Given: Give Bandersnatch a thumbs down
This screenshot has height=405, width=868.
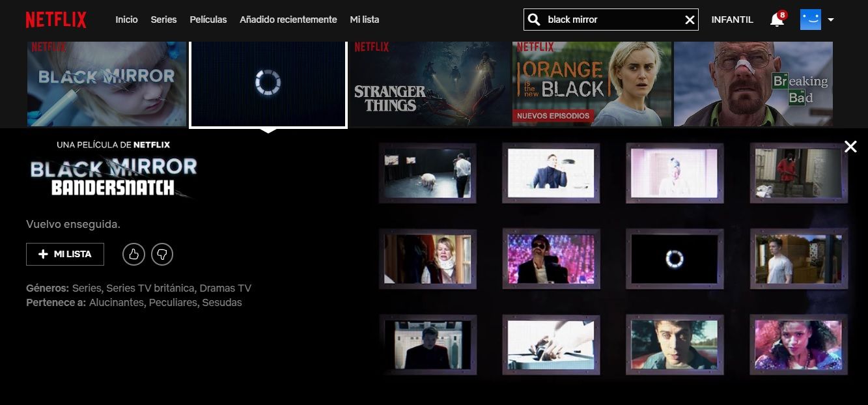Looking at the screenshot, I should 162,254.
